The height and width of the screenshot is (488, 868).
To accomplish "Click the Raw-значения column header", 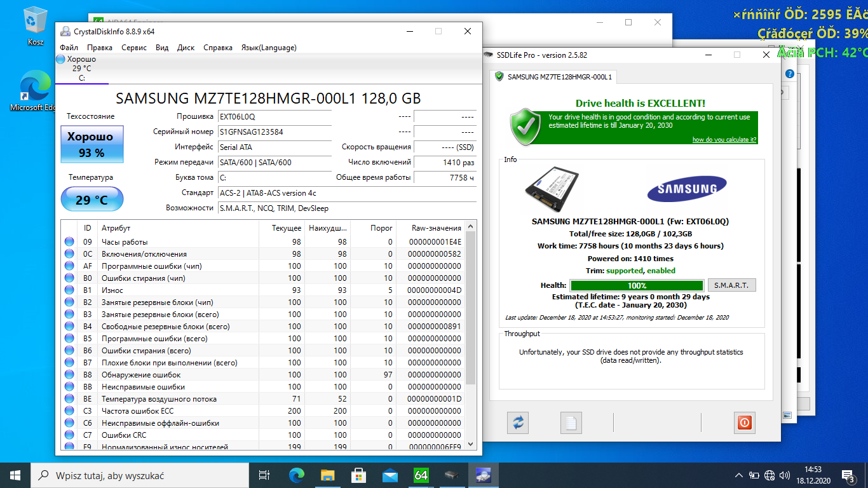I will 430,228.
